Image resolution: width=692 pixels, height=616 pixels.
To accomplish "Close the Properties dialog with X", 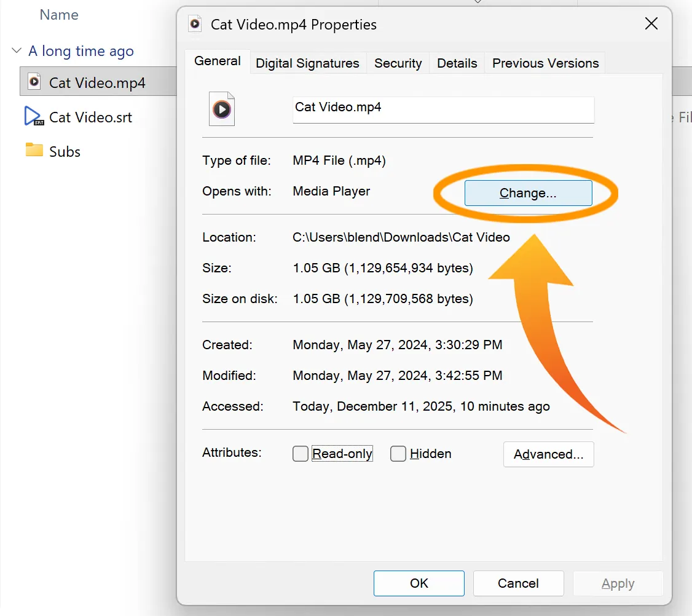I will [651, 25].
